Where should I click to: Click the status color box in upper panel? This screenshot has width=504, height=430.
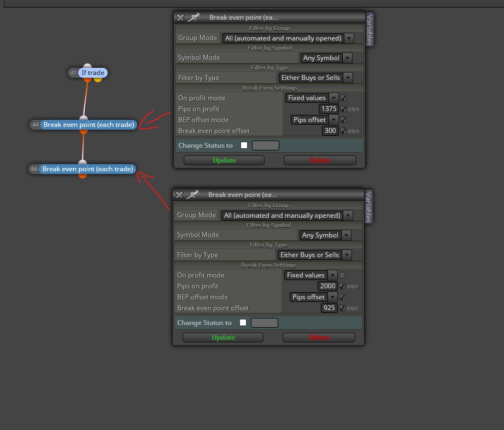click(266, 146)
